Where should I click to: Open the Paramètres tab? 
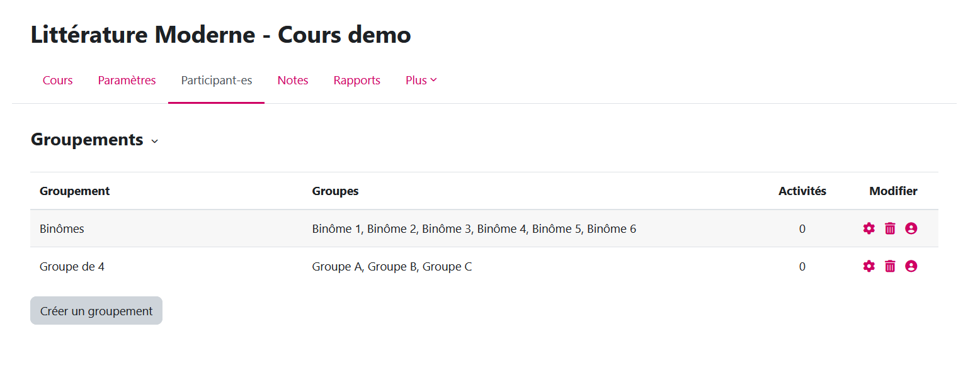pyautogui.click(x=127, y=81)
